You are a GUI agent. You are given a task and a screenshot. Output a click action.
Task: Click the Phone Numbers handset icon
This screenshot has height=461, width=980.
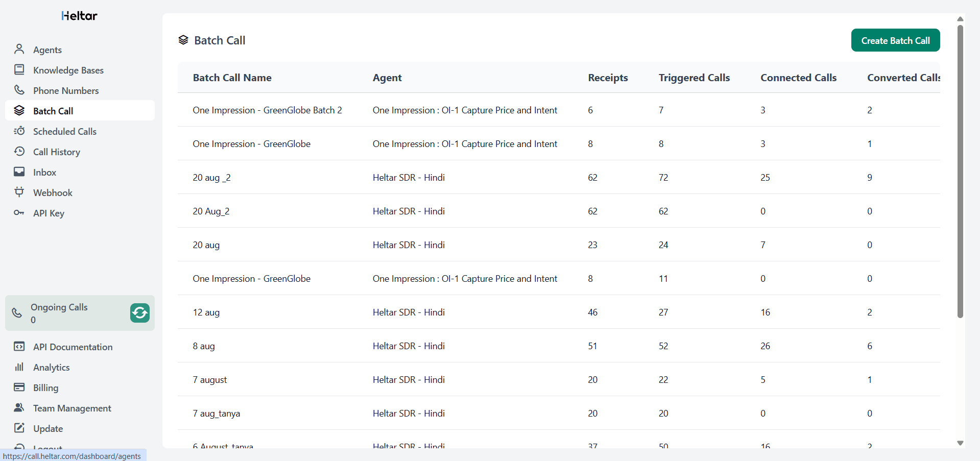(x=19, y=90)
